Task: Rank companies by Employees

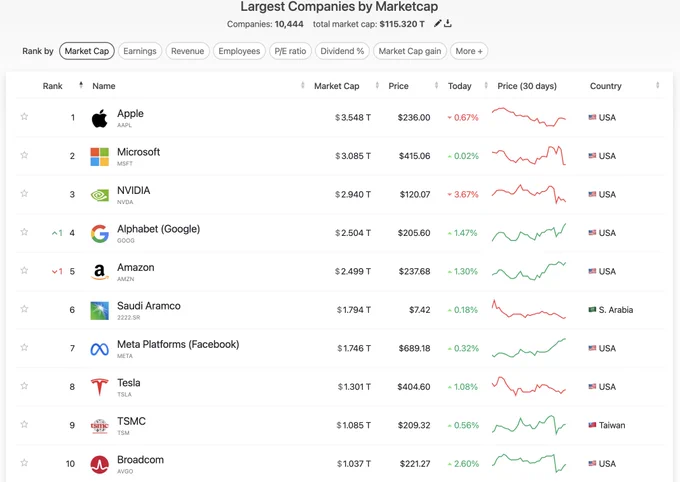Action: coord(239,51)
